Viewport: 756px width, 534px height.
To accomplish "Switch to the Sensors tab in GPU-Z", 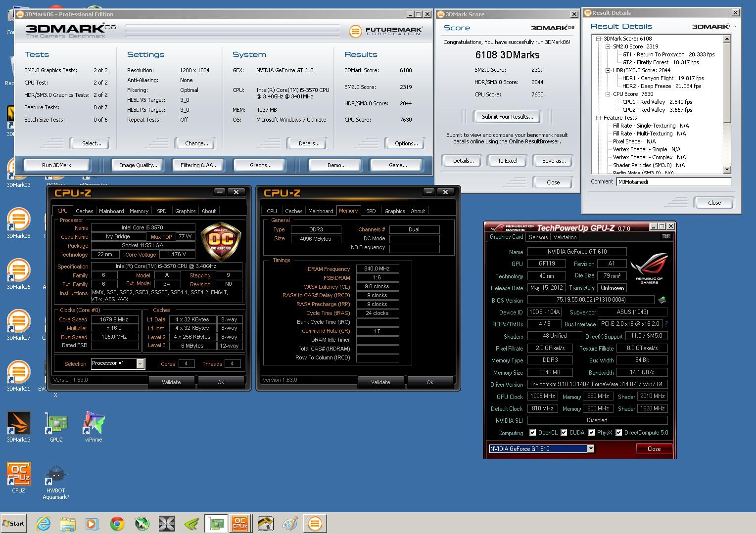I will (538, 237).
